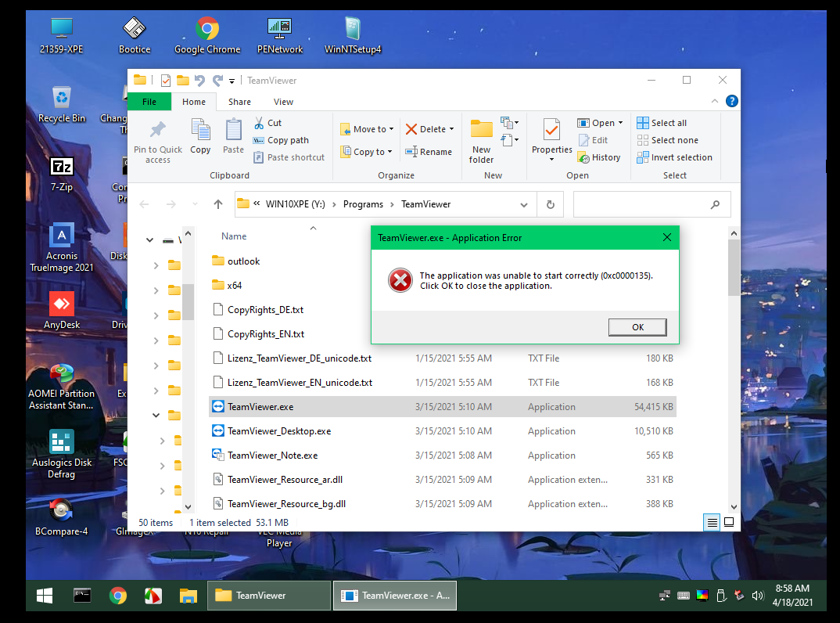Open the Easy access dropdown
The height and width of the screenshot is (623, 840).
tap(509, 140)
